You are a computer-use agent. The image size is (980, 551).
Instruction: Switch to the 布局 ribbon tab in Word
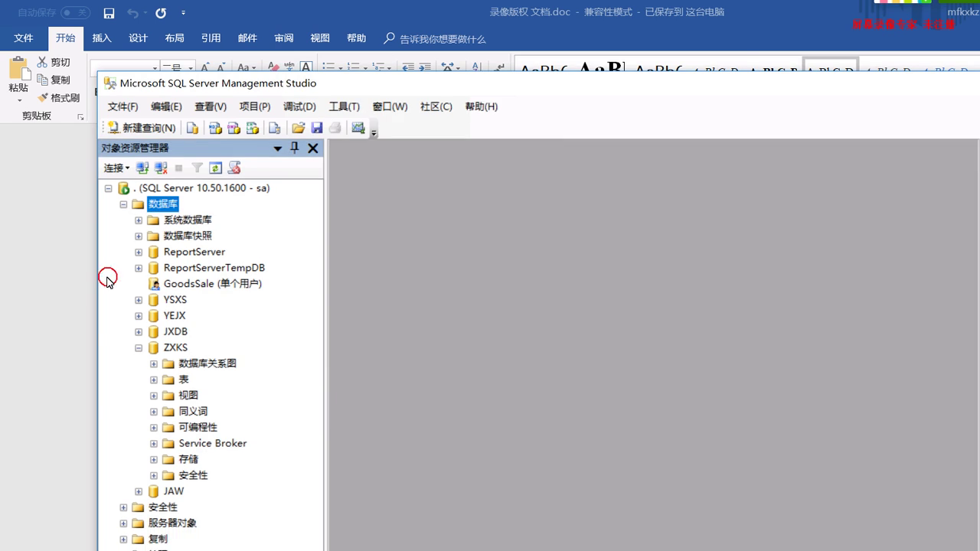[175, 38]
